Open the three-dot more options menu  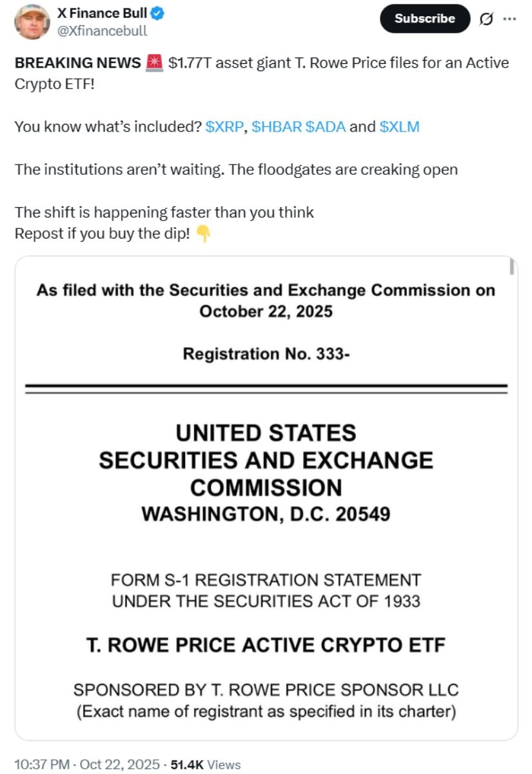509,19
